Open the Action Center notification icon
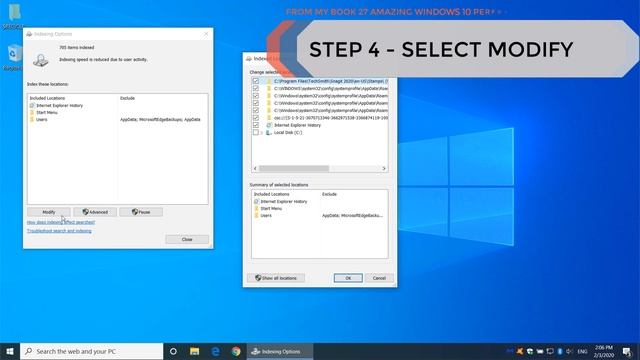The height and width of the screenshot is (360, 640). click(627, 351)
